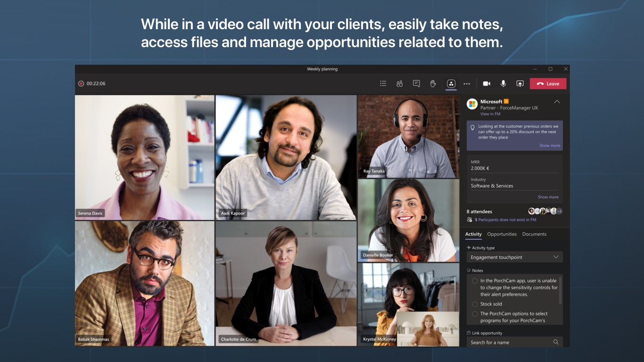This screenshot has height=362, width=644.
Task: Click the 00:22:06 recording timer
Action: pyautogui.click(x=96, y=83)
